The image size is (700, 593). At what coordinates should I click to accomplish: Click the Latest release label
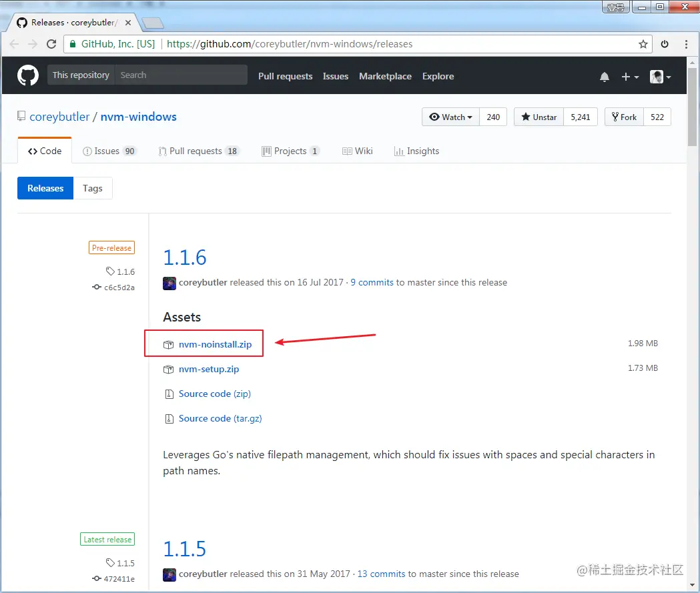(x=107, y=539)
